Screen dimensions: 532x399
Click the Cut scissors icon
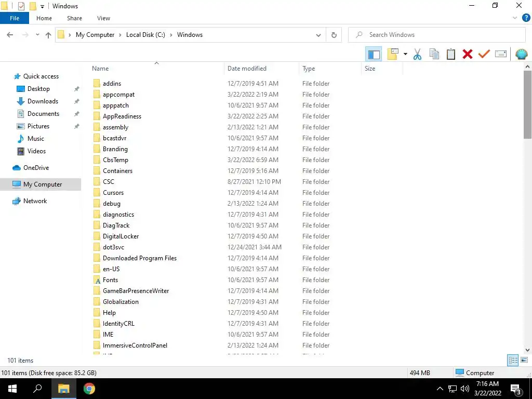tap(417, 54)
